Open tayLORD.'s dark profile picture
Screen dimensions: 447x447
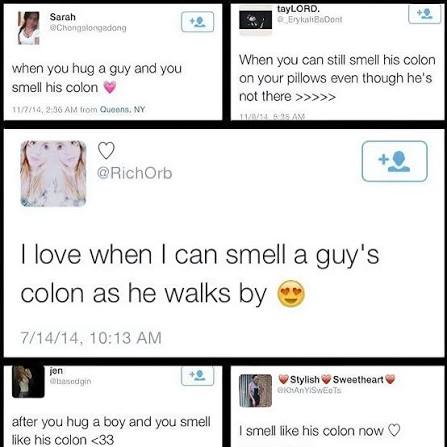click(256, 22)
